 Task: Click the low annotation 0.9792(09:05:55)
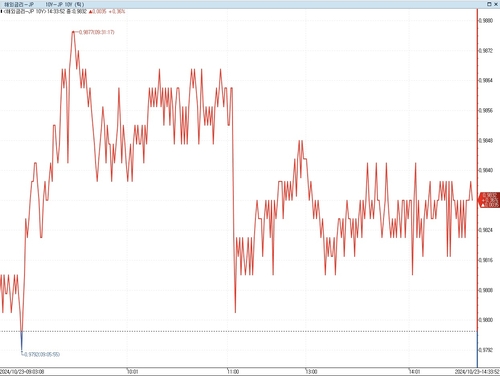[42, 354]
